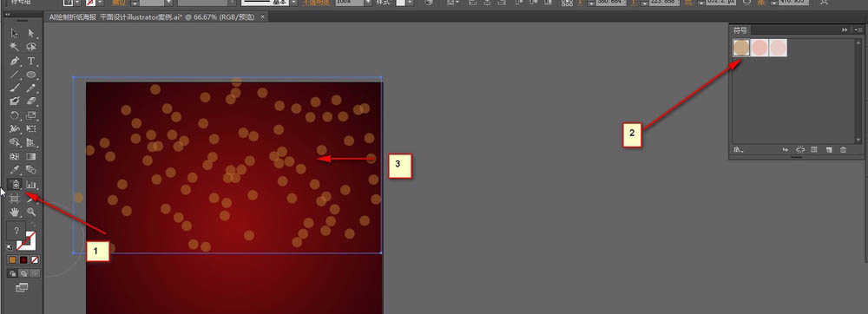
Task: Select the Line Segment tool
Action: (x=15, y=74)
